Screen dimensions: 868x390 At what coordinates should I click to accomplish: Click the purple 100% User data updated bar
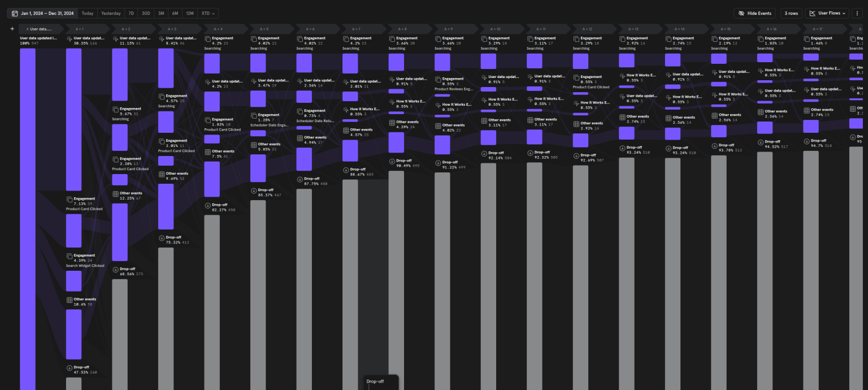pyautogui.click(x=28, y=215)
